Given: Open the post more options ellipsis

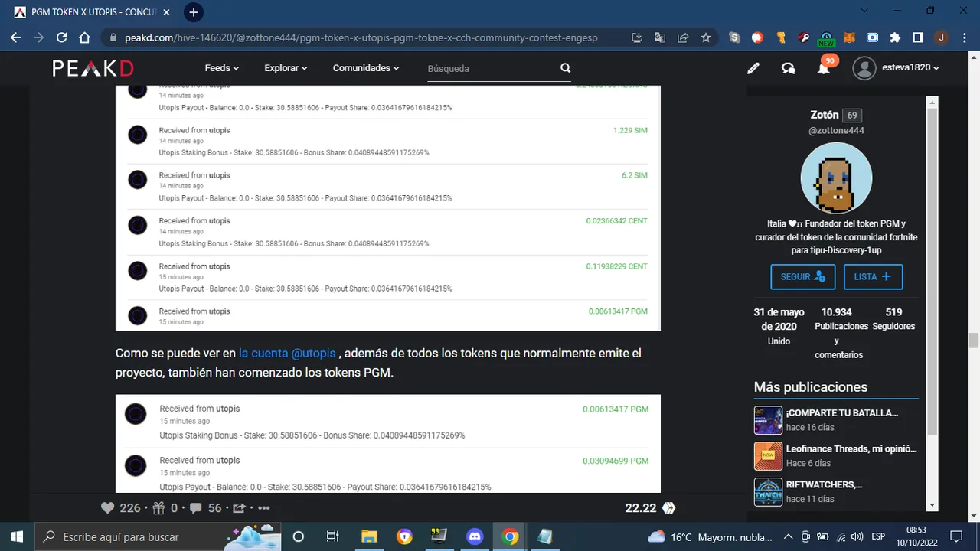Looking at the screenshot, I should pyautogui.click(x=264, y=507).
